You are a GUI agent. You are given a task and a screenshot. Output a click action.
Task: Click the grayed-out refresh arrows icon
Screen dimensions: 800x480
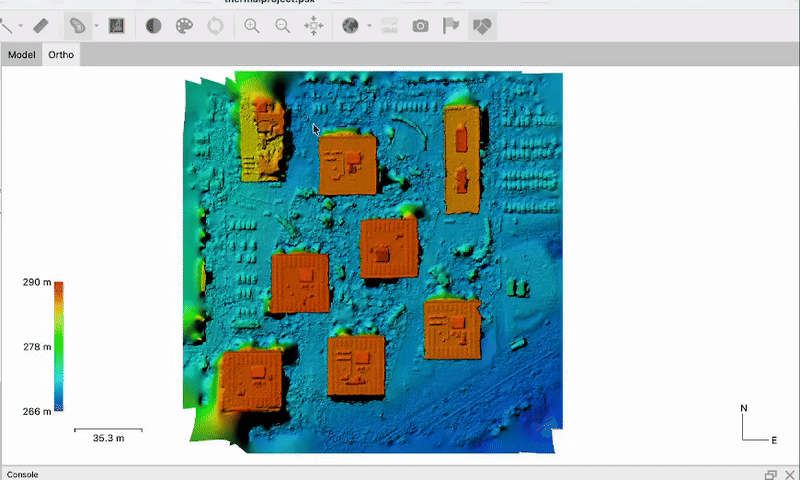pos(215,25)
